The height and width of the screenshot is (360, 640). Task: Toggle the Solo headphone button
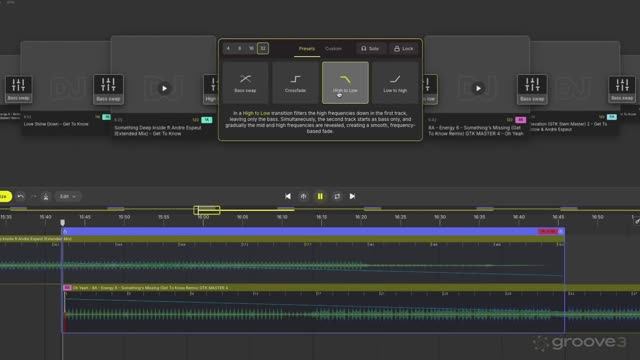(370, 49)
